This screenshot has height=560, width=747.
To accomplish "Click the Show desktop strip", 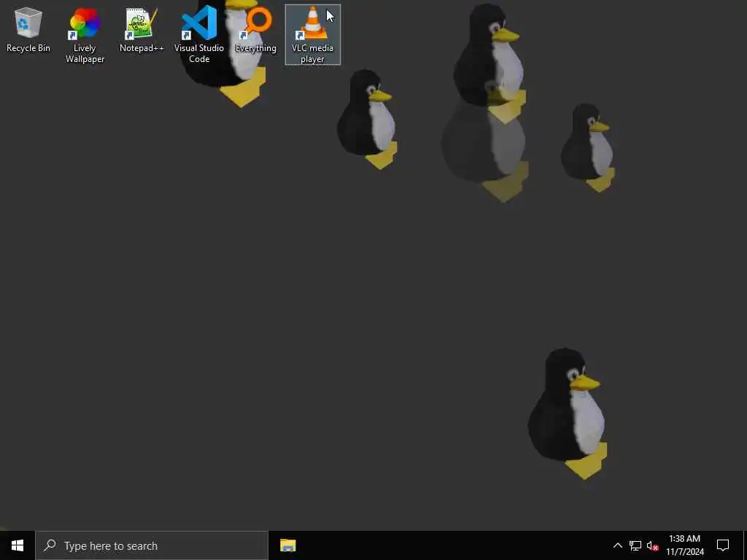I will point(745,545).
